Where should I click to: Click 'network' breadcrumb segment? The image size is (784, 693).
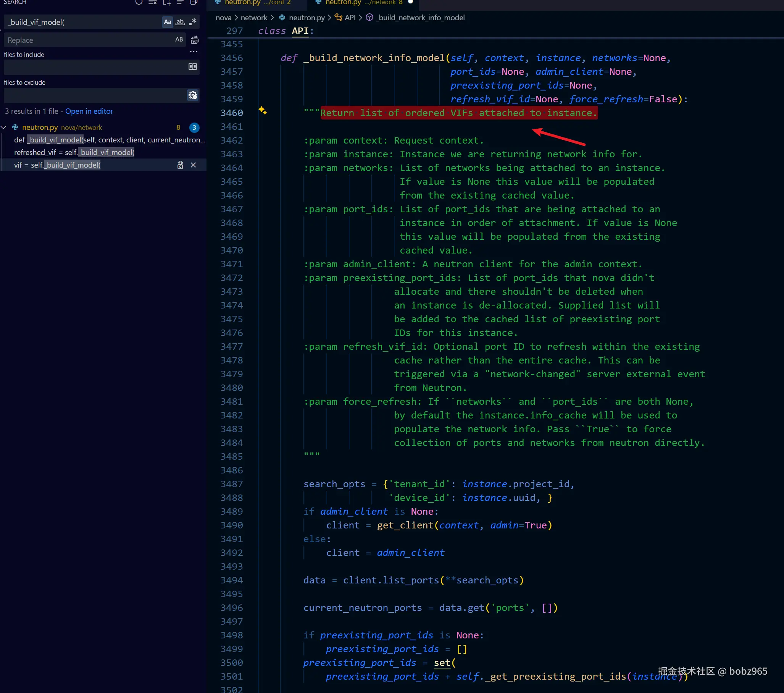(254, 18)
